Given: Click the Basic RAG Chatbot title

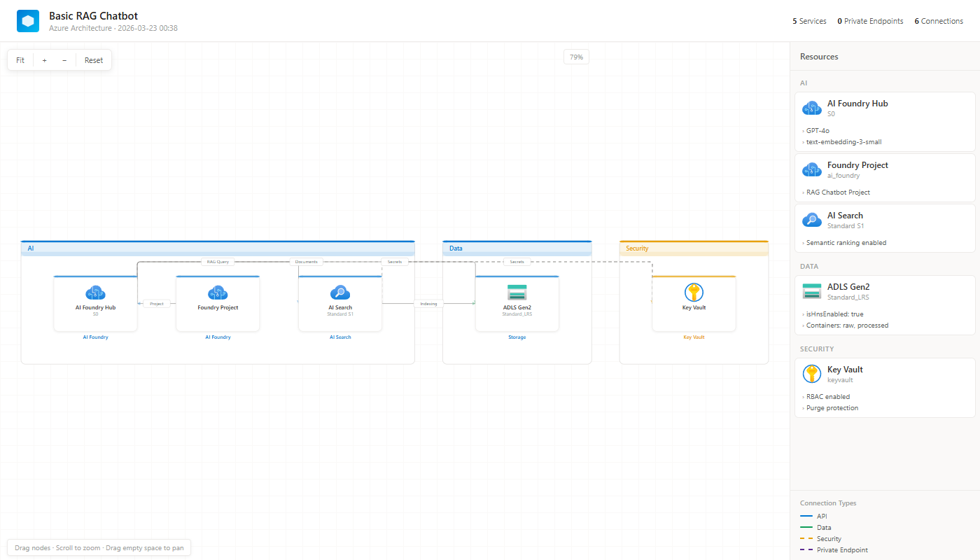Looking at the screenshot, I should 93,15.
